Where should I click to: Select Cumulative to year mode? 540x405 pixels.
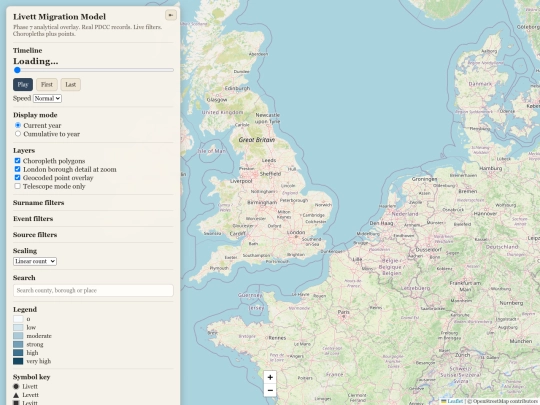(18, 134)
